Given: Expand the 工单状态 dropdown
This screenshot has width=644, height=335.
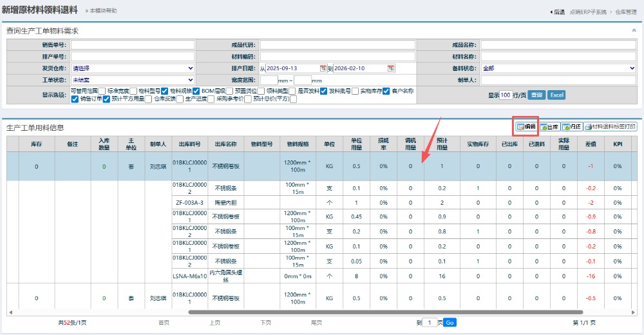Looking at the screenshot, I should point(133,80).
